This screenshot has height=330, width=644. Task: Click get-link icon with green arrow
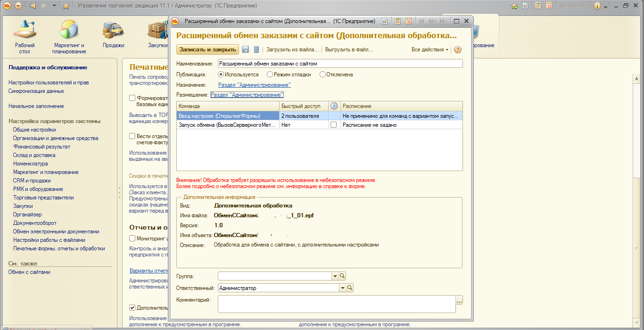[514, 6]
